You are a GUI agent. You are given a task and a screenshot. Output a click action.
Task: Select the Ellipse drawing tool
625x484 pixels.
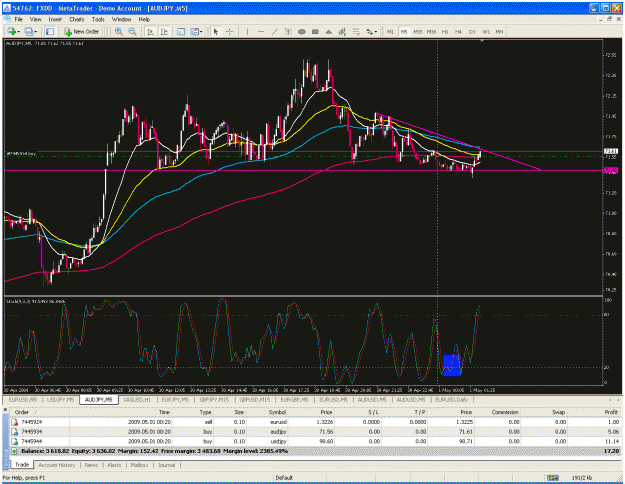[302, 31]
